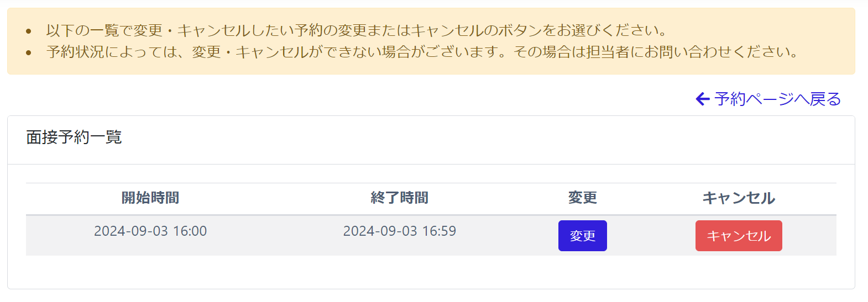Viewport: 868px width, 302px height.
Task: Select the 開始時間 column header
Action: [x=150, y=198]
